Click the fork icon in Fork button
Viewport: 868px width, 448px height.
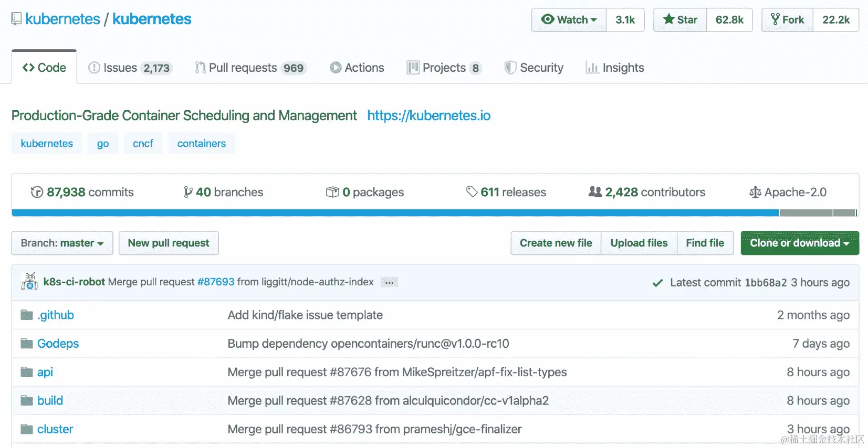pos(775,19)
